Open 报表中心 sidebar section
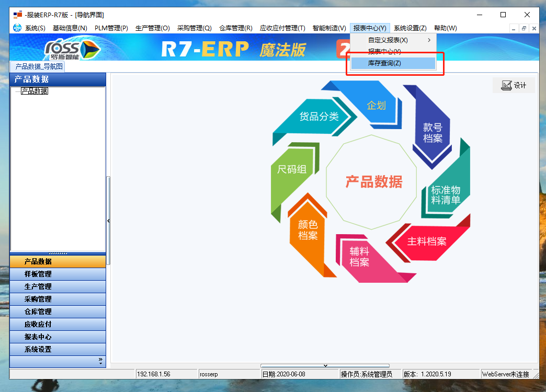The width and height of the screenshot is (546, 392). coord(58,337)
